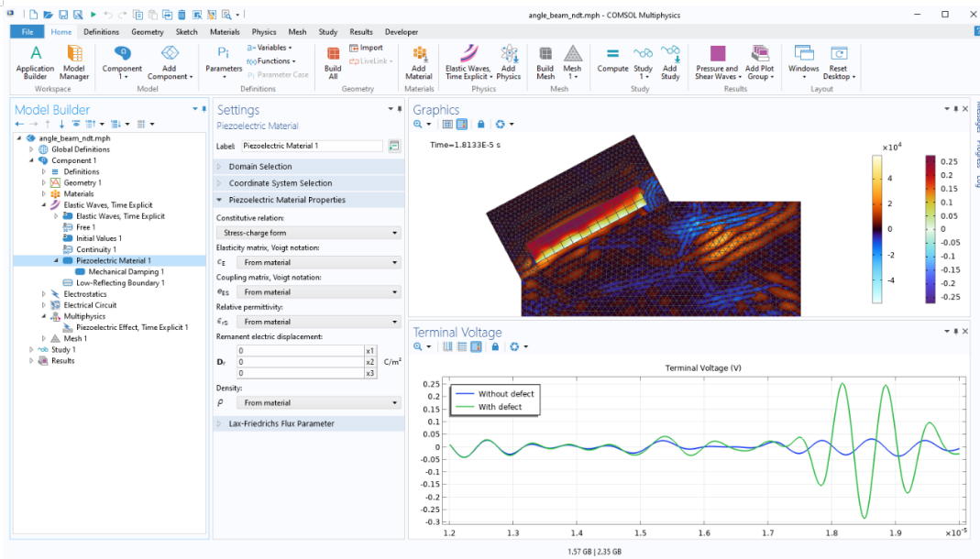Click the Add Study button
The image size is (980, 559).
(x=670, y=62)
